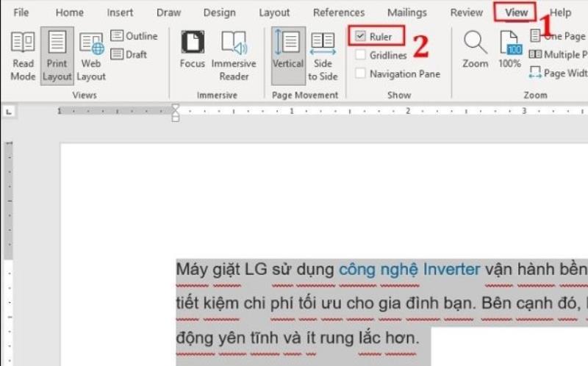Select Print Layout view

click(x=57, y=57)
